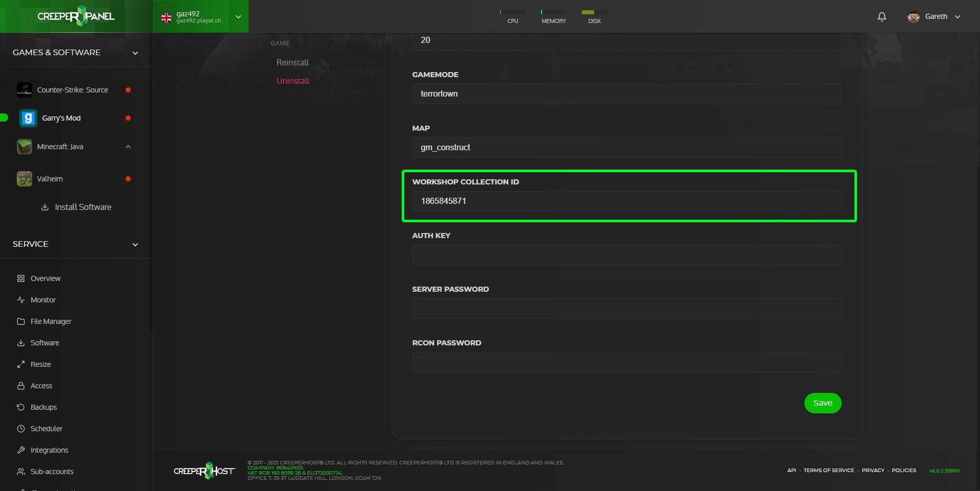Click the File Manager folder icon

click(21, 321)
